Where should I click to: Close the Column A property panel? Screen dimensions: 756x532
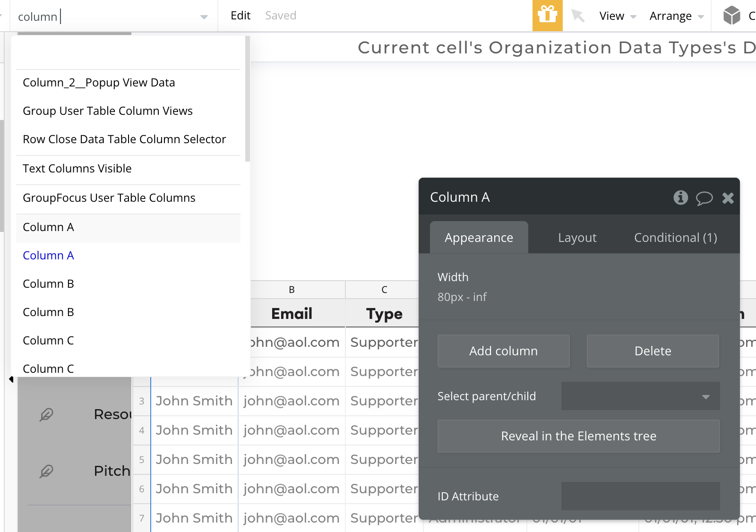point(728,198)
